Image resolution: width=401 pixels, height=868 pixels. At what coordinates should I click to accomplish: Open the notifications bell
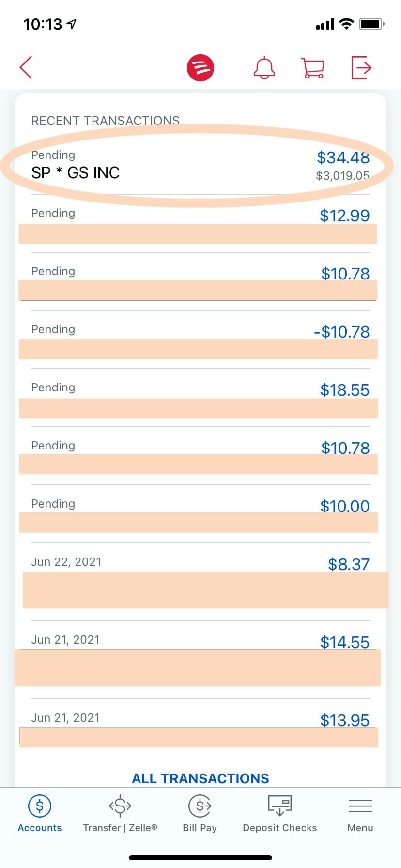[264, 68]
